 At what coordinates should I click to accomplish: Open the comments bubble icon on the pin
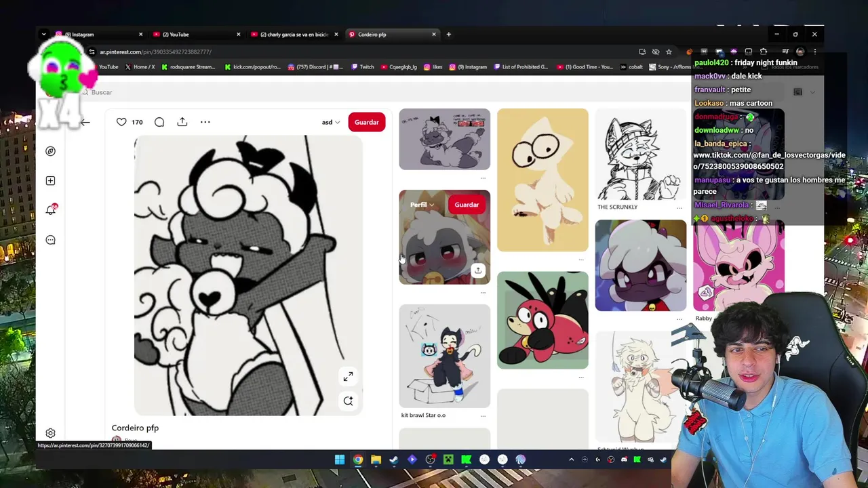[159, 122]
